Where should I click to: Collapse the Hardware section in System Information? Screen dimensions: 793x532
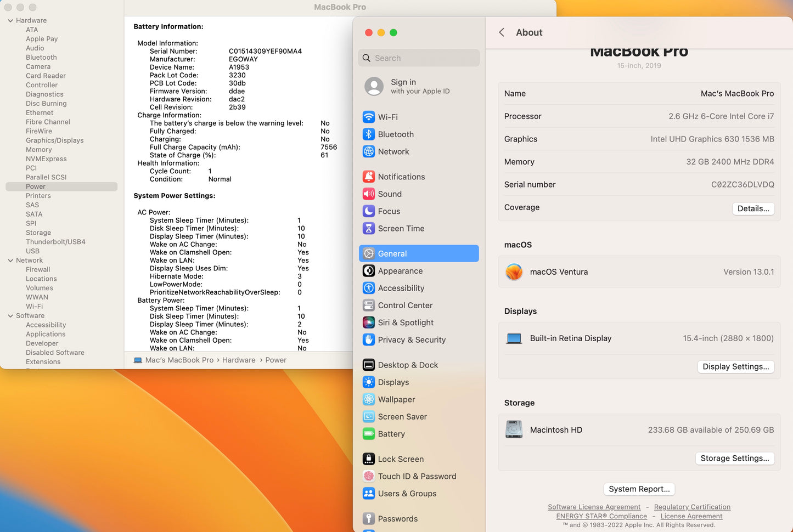coord(9,20)
